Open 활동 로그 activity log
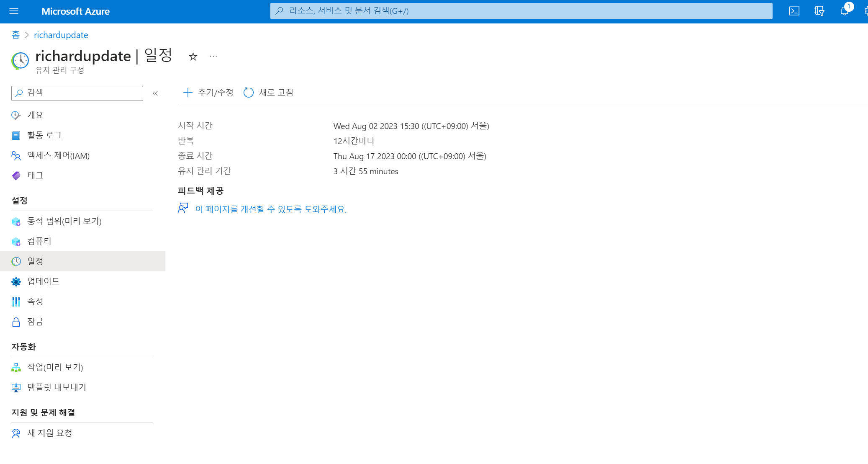 pyautogui.click(x=44, y=135)
